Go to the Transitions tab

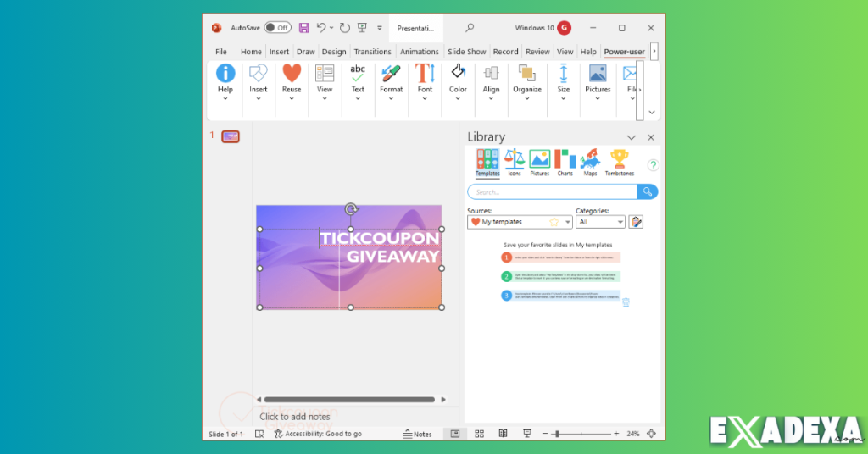373,52
